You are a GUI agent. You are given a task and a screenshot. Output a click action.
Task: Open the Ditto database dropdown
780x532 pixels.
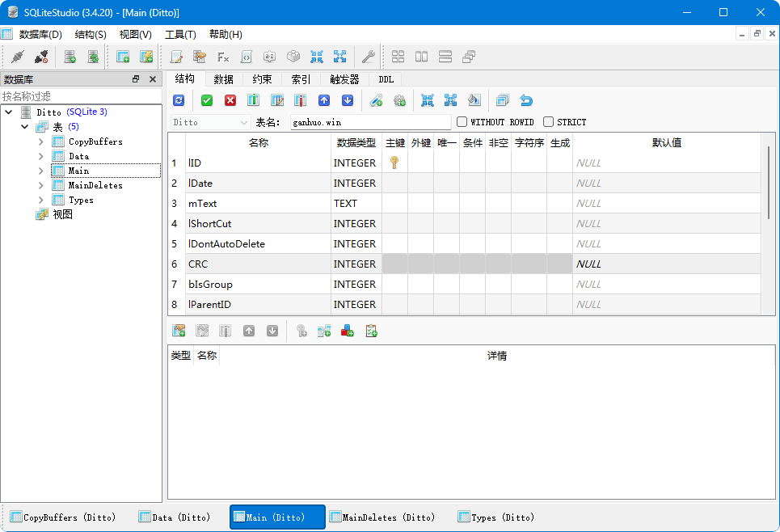click(x=211, y=122)
